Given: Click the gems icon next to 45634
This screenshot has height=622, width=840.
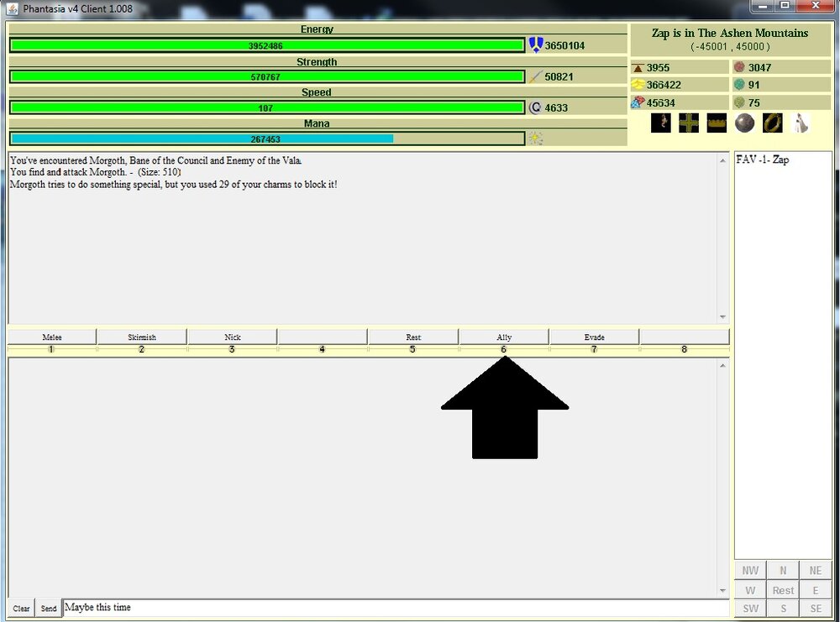Looking at the screenshot, I should click(x=638, y=102).
